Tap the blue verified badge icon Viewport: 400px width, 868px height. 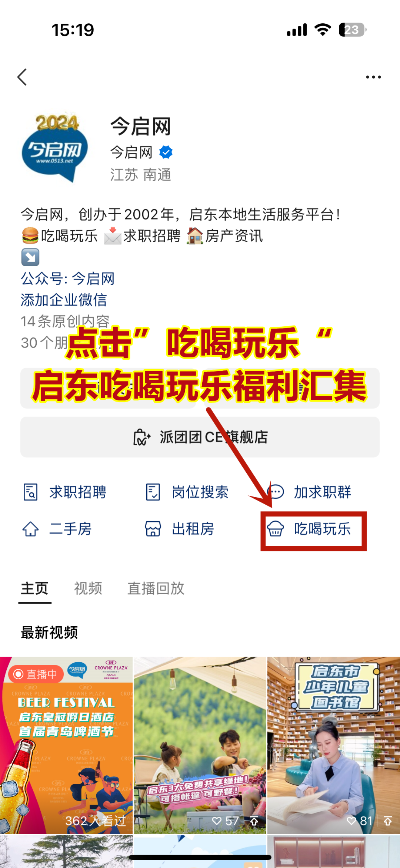[166, 152]
